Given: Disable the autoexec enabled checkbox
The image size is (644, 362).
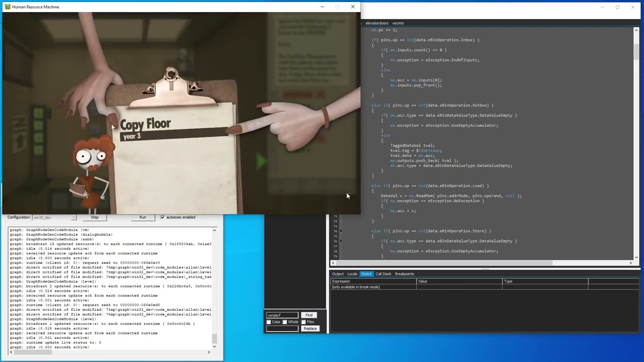Looking at the screenshot, I should (163, 217).
